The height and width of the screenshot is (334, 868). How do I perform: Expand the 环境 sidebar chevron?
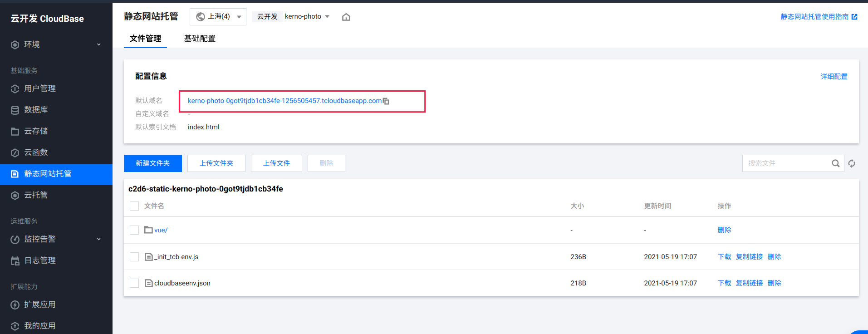coord(99,44)
